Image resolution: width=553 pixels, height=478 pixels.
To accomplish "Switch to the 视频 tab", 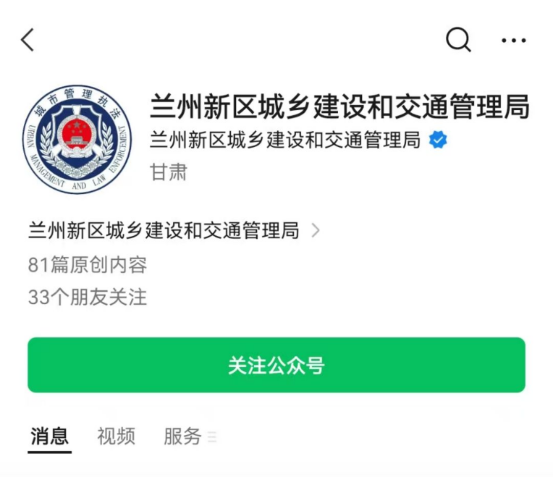I will click(x=116, y=436).
